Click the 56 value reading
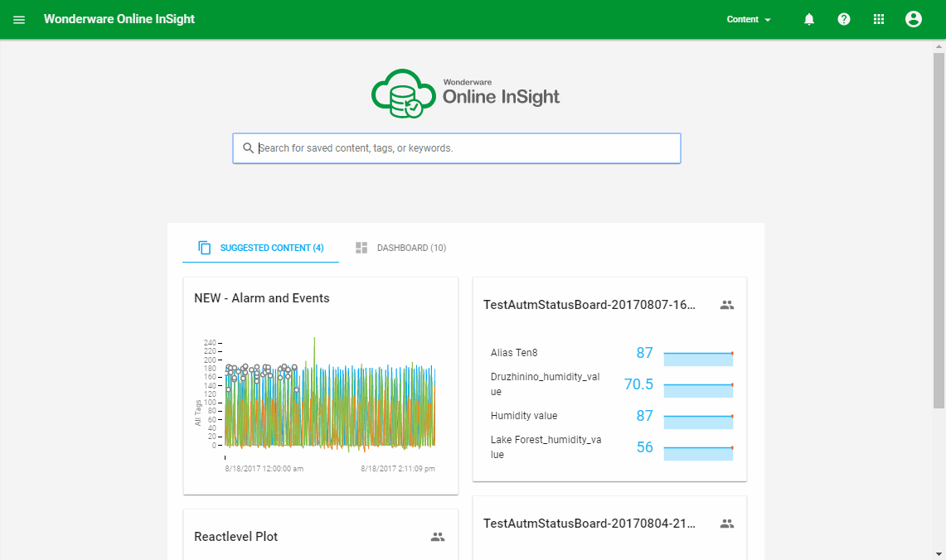The height and width of the screenshot is (560, 946). click(x=644, y=447)
